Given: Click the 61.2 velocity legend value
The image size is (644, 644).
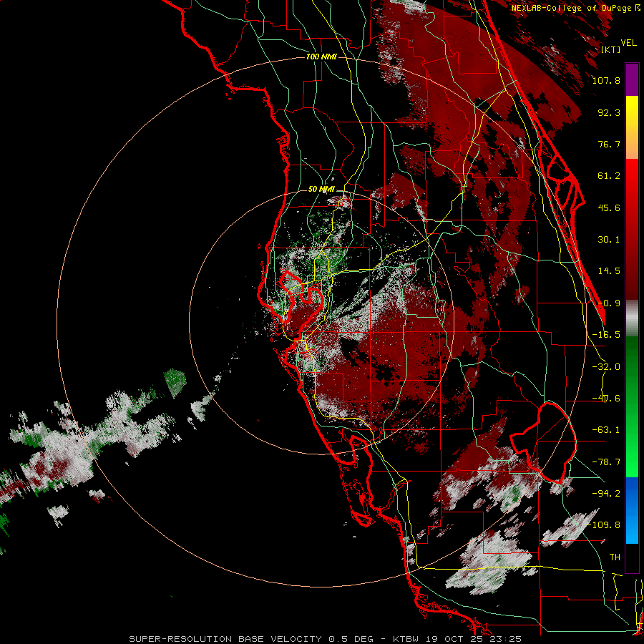Looking at the screenshot, I should point(609,176).
